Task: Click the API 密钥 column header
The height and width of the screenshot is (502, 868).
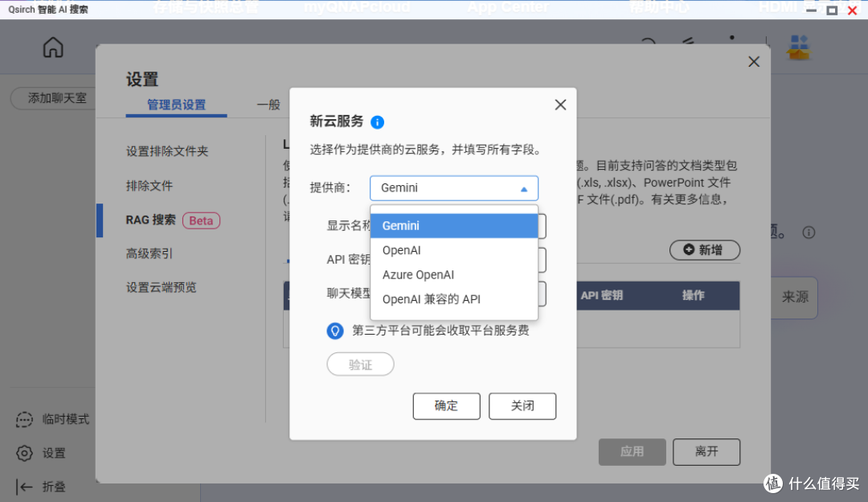Action: click(602, 295)
